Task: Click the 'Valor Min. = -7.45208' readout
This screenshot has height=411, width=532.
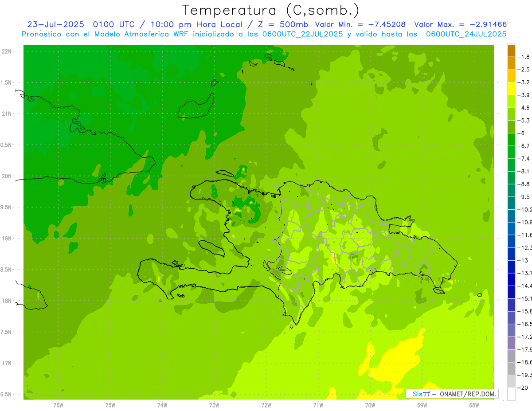Action: pyautogui.click(x=360, y=24)
